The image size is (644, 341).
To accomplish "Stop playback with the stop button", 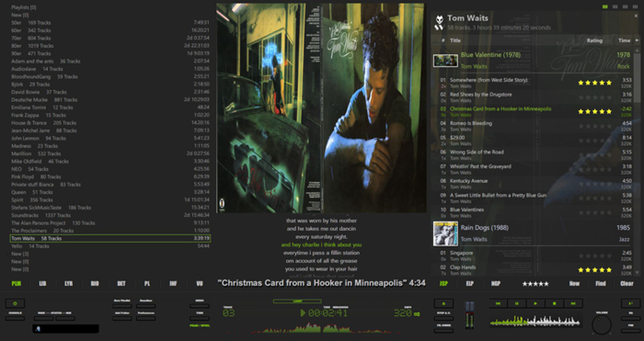I will coord(554,303).
